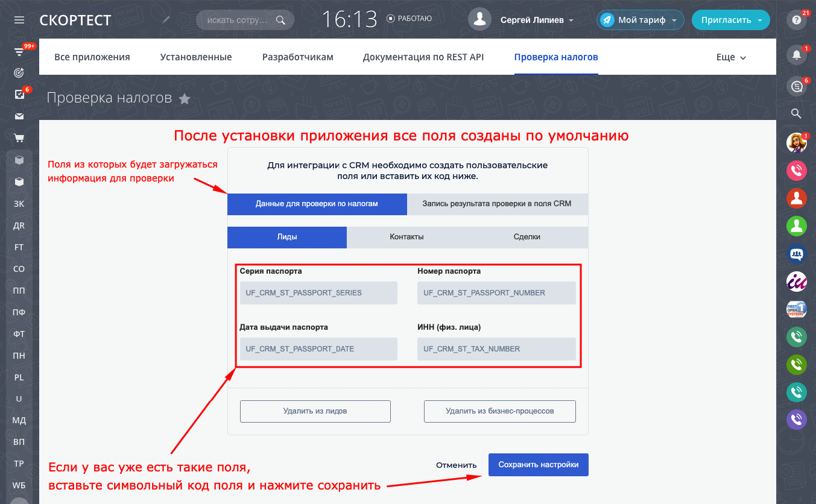Open the green person contact icon
This screenshot has height=504, width=816.
pos(797,225)
